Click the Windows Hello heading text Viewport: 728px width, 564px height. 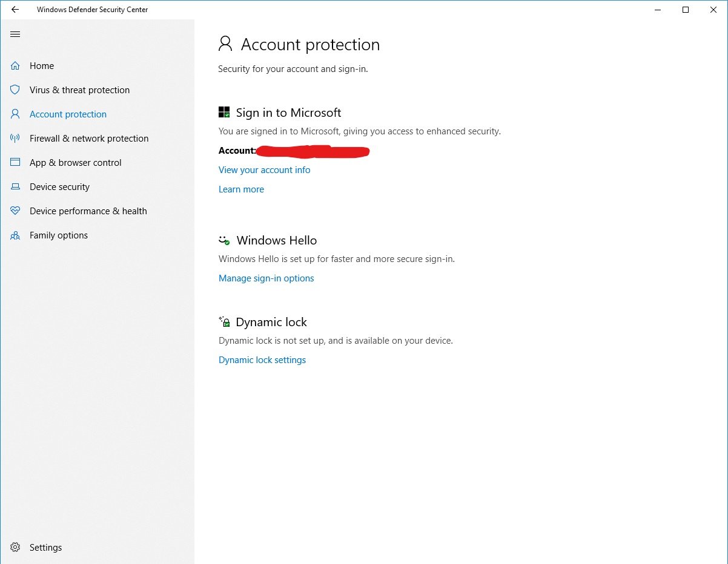(x=277, y=240)
